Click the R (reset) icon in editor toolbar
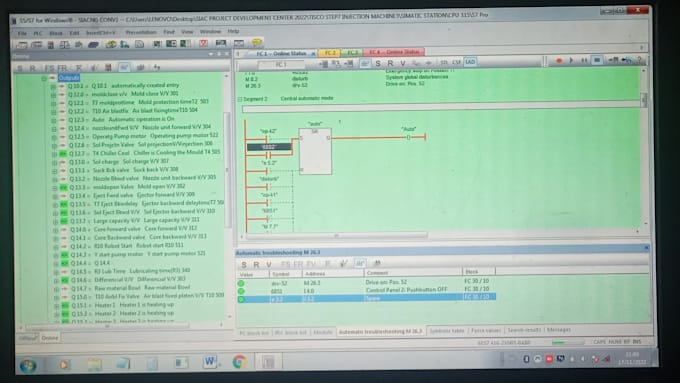680x383 pixels. pyautogui.click(x=390, y=63)
